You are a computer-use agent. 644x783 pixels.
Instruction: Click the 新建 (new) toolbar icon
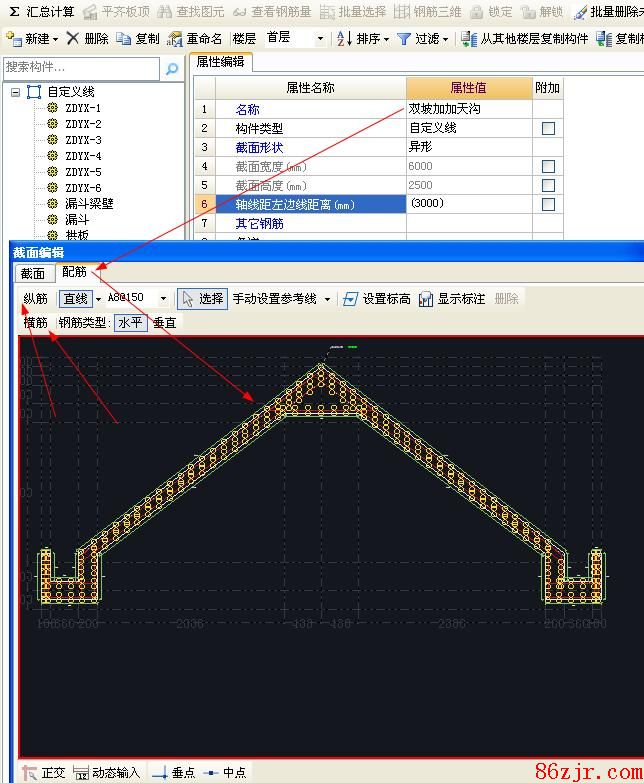coord(13,39)
